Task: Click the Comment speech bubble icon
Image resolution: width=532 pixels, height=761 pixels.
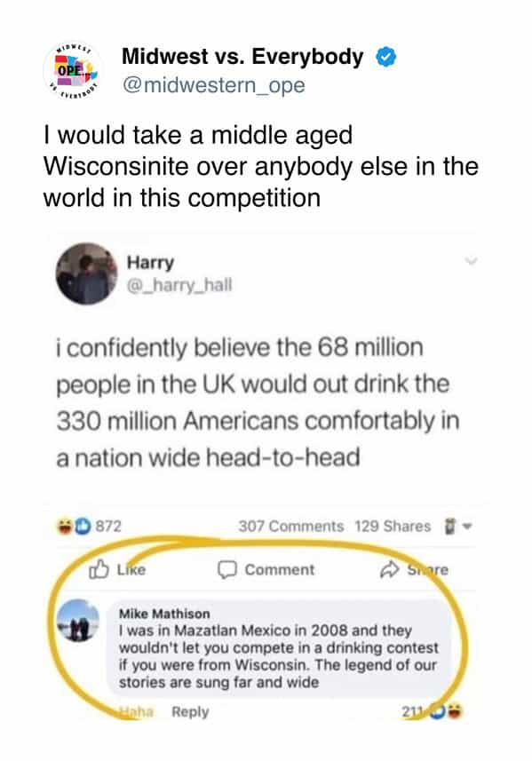Action: tap(226, 570)
